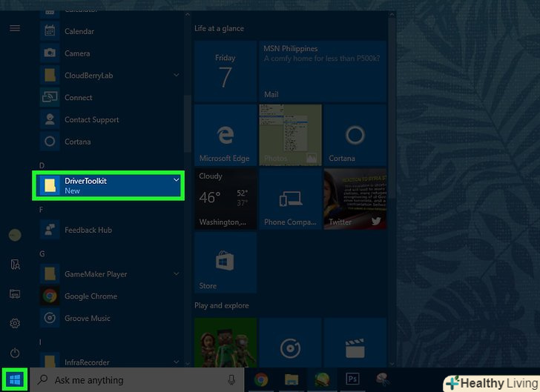Open the MSN Philippines Mail tile
Screen dimensions: 540x392
pyautogui.click(x=323, y=71)
